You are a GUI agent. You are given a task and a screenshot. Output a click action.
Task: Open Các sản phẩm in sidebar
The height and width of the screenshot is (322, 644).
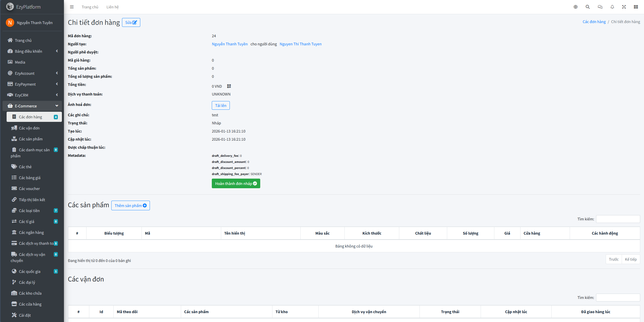pyautogui.click(x=31, y=139)
